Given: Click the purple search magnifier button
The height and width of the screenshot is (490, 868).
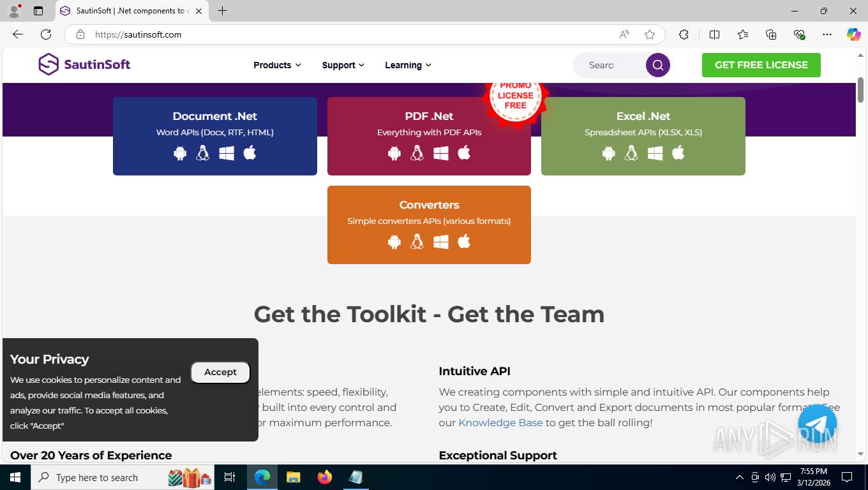Looking at the screenshot, I should coord(658,65).
